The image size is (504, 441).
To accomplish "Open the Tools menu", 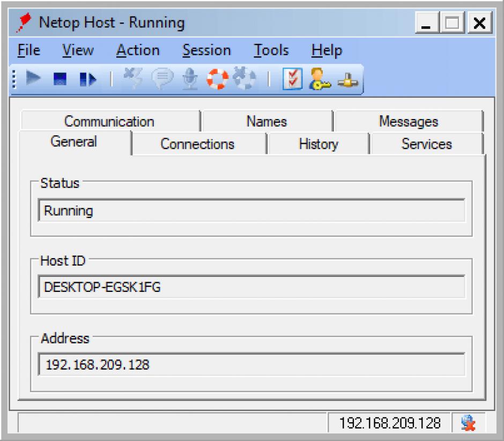I will coord(271,50).
